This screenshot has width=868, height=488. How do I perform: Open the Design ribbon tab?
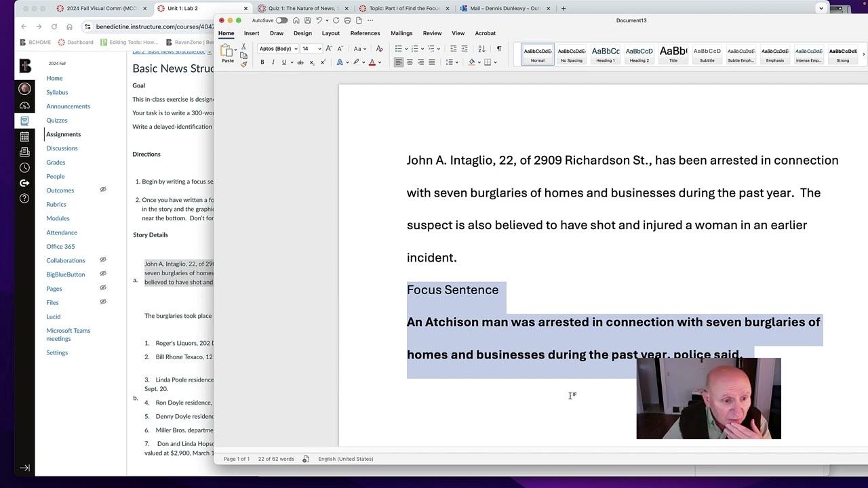[302, 33]
